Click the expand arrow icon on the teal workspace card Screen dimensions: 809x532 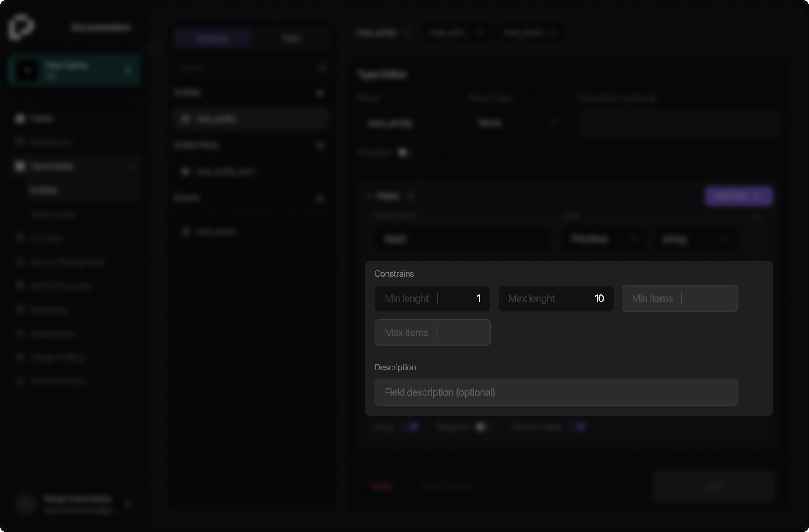pyautogui.click(x=128, y=70)
